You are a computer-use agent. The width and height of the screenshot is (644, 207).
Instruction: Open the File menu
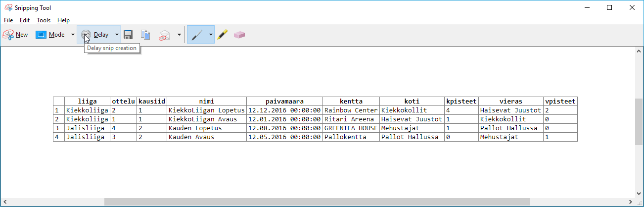[8, 20]
